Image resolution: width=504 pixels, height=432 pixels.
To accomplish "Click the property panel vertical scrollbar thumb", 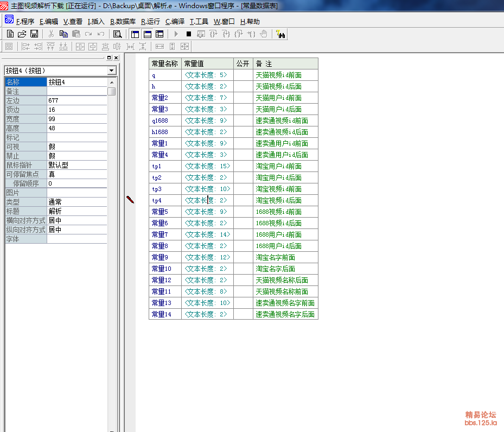I will point(112,91).
